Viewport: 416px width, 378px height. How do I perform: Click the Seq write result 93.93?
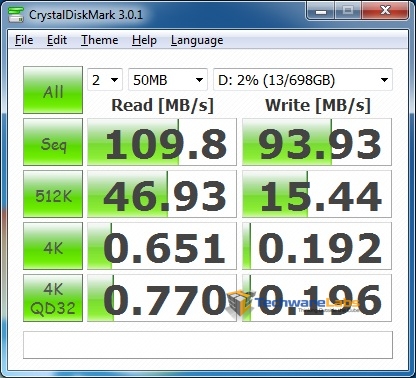point(317,142)
